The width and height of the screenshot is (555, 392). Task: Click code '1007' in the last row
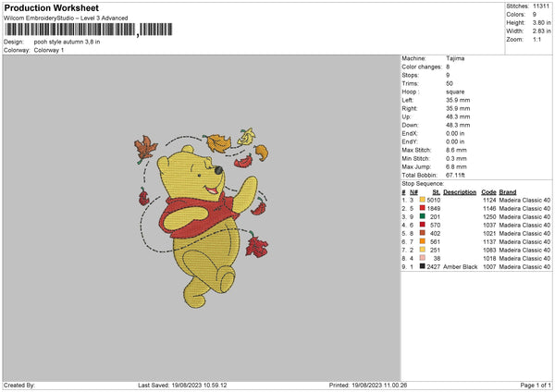(489, 267)
